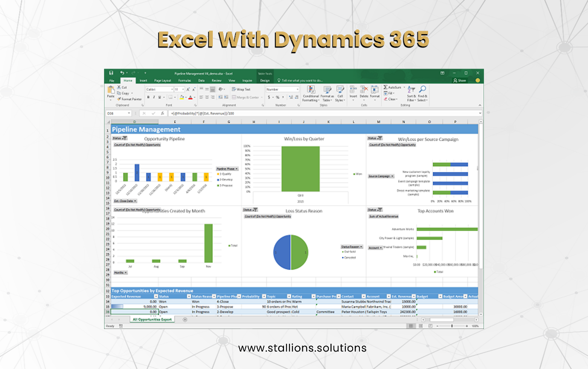Switch to the Formulas tab
The height and width of the screenshot is (369, 588).
click(185, 81)
